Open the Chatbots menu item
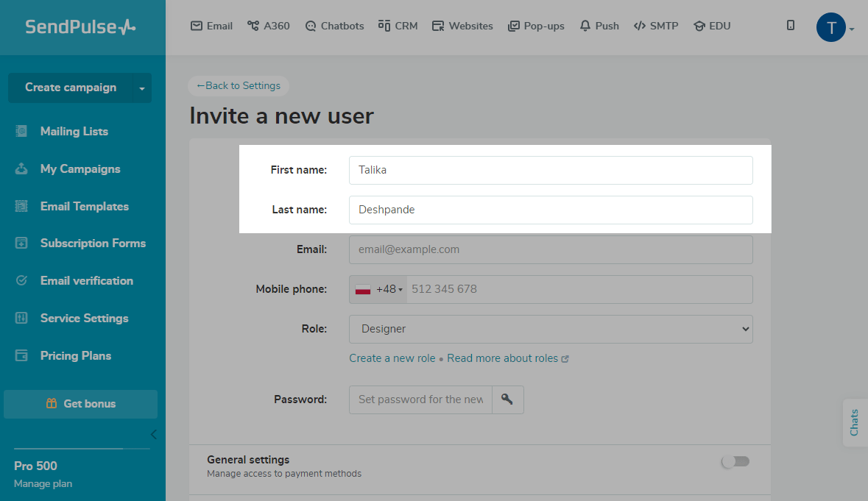Screen dimensions: 868x501 point(334,26)
